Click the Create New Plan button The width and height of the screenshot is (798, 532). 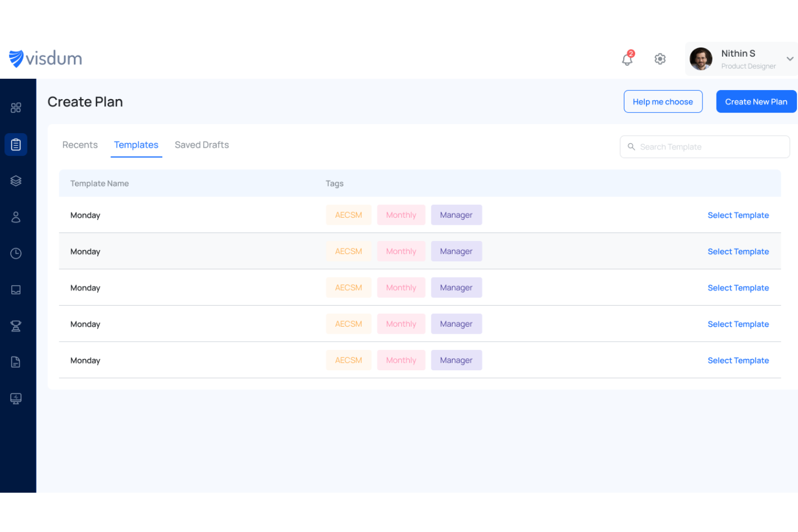756,101
